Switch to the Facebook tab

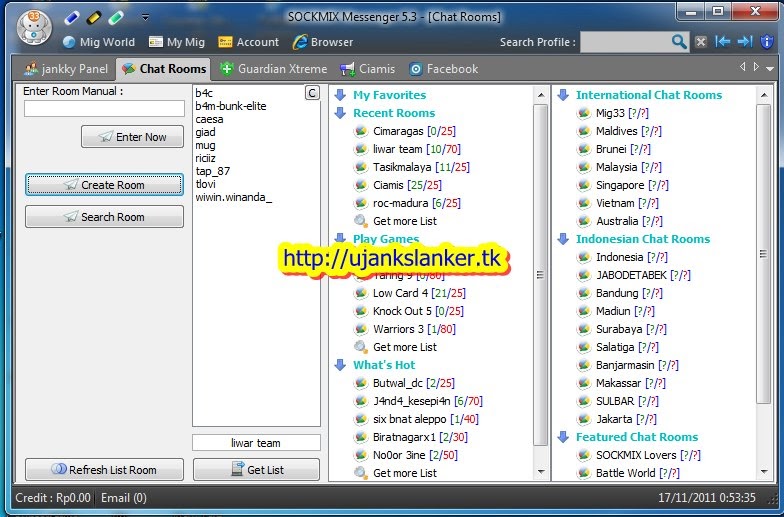pyautogui.click(x=444, y=69)
